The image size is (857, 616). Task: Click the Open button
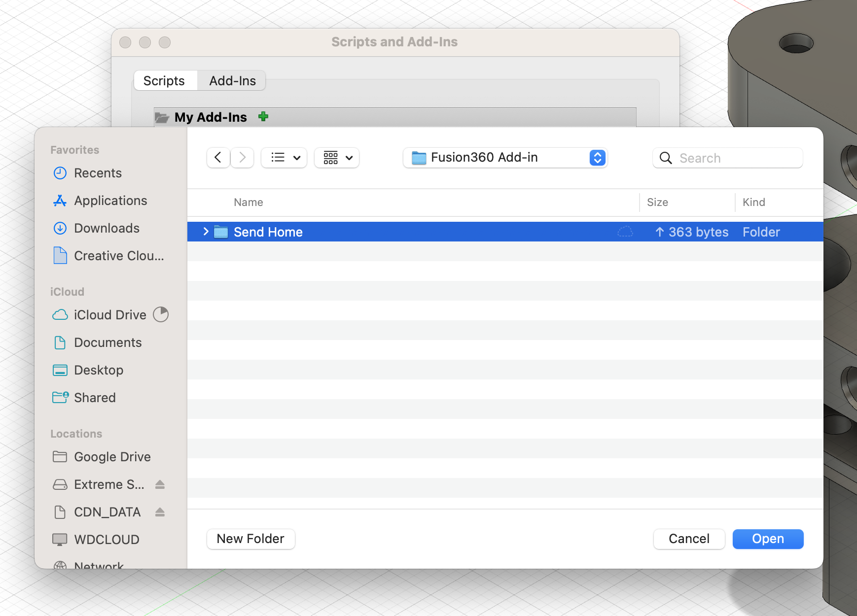point(768,539)
